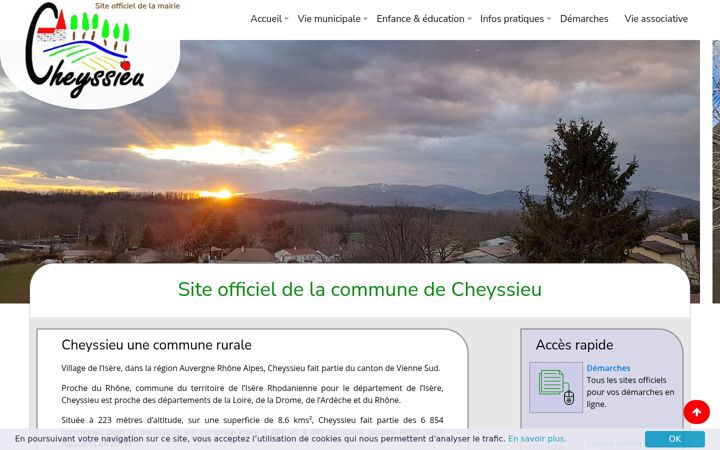This screenshot has width=720, height=450.
Task: Click the Cheyssieu logo
Action: (x=85, y=50)
